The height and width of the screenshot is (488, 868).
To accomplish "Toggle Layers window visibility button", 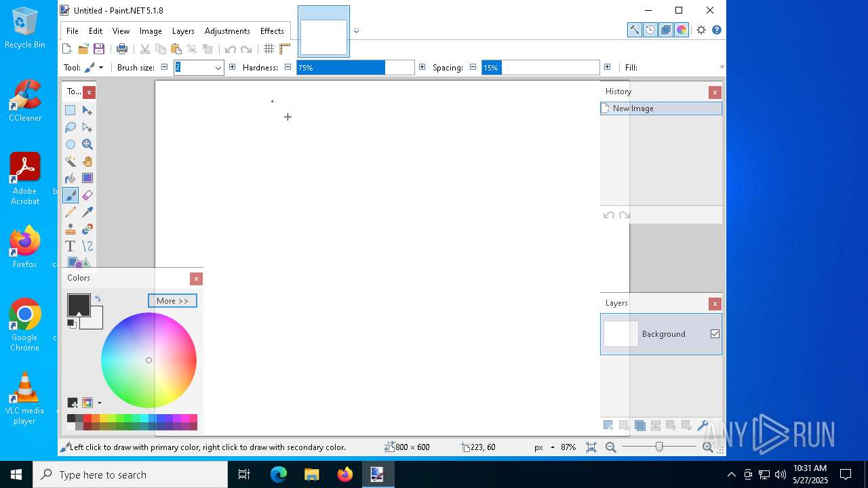I will coord(666,30).
